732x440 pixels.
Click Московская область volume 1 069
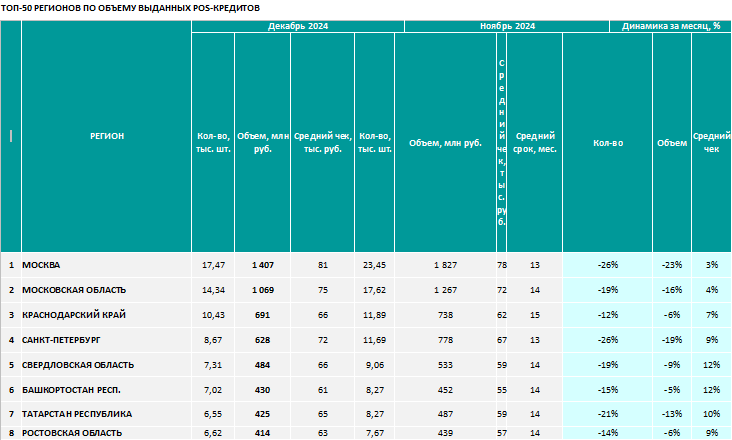click(262, 290)
